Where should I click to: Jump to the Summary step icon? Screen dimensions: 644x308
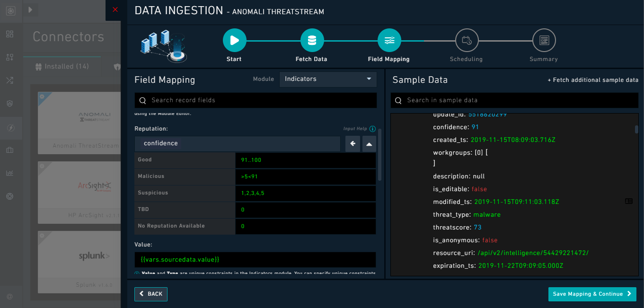coord(544,41)
